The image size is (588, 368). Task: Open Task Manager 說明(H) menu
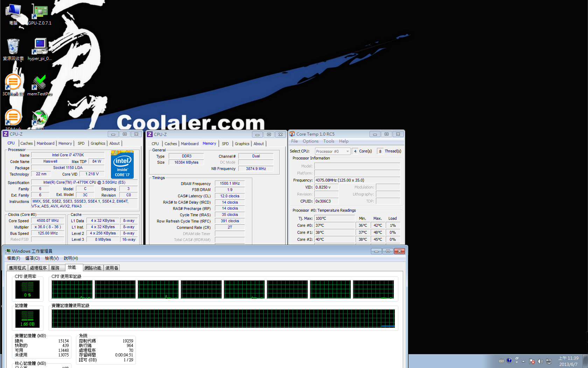71,258
